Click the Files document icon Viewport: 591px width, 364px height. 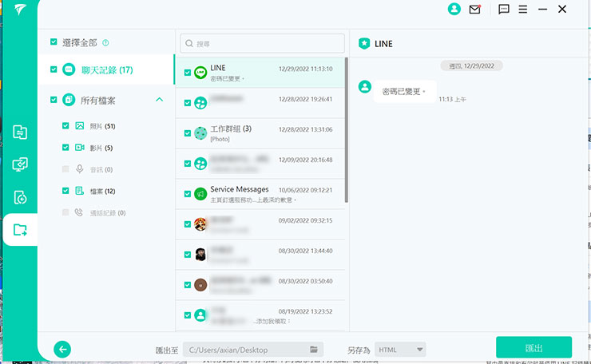(80, 191)
